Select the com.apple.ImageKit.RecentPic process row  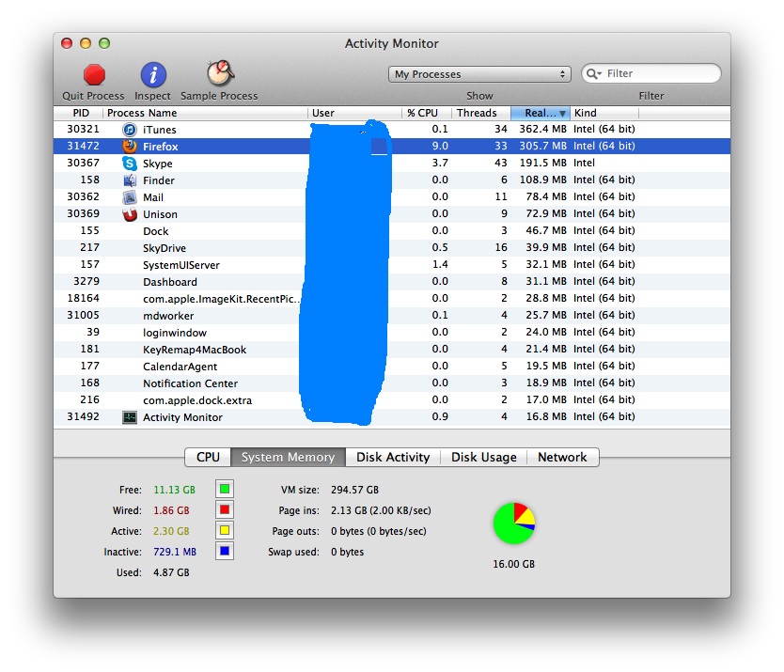pos(391,299)
